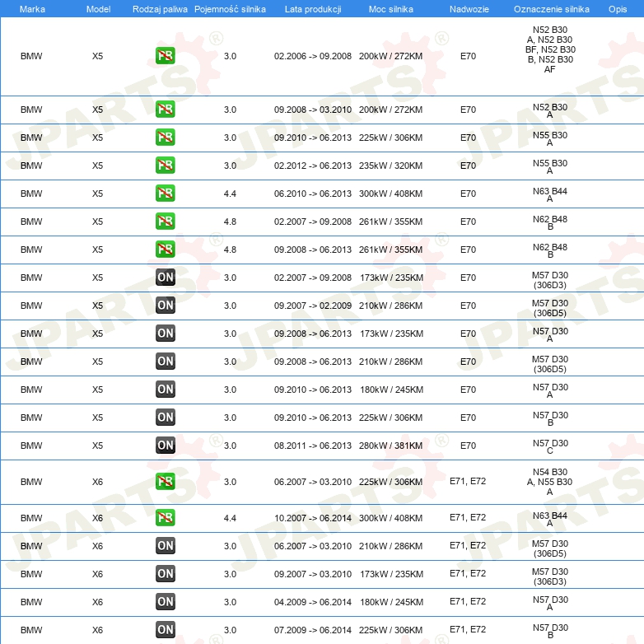Select the ON diesel icon in the X5 180kW / 245KM row

click(x=165, y=389)
